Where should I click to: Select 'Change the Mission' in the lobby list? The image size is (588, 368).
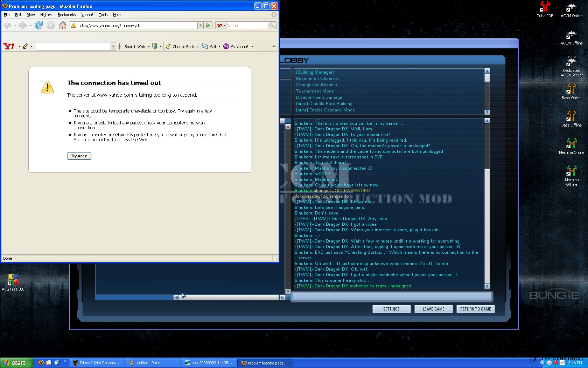(316, 85)
